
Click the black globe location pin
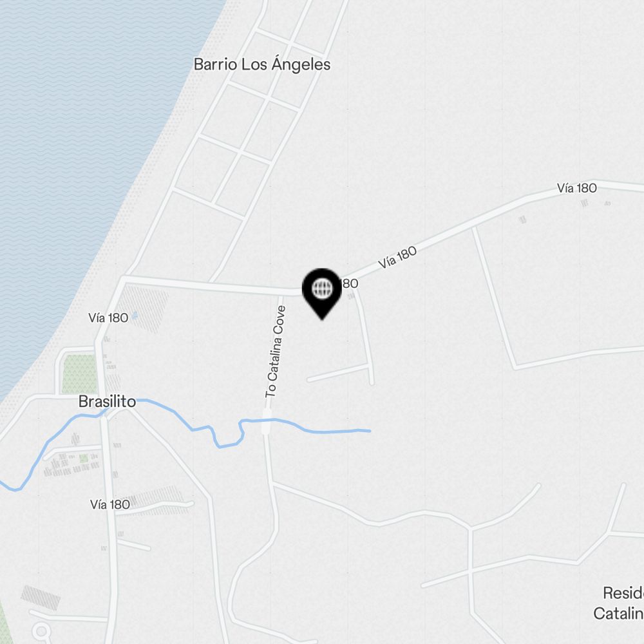322,293
